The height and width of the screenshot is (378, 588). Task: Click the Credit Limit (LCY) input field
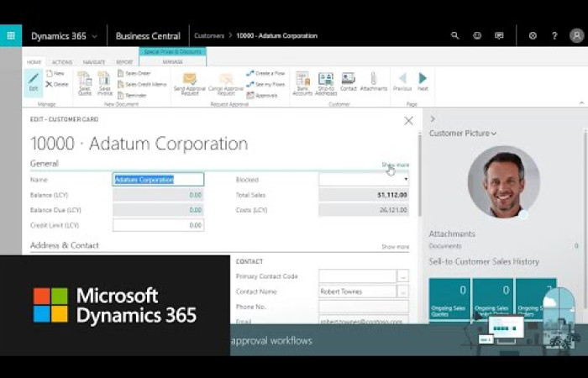pos(158,225)
